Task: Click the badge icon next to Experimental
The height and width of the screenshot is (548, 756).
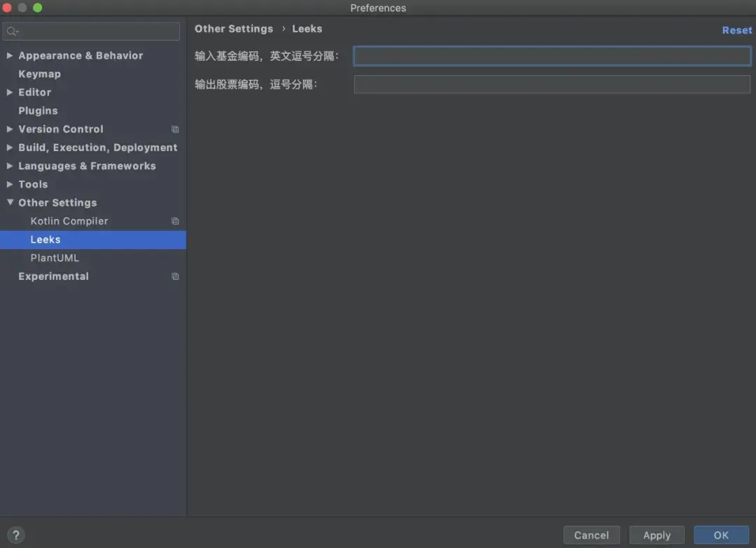Action: tap(174, 276)
